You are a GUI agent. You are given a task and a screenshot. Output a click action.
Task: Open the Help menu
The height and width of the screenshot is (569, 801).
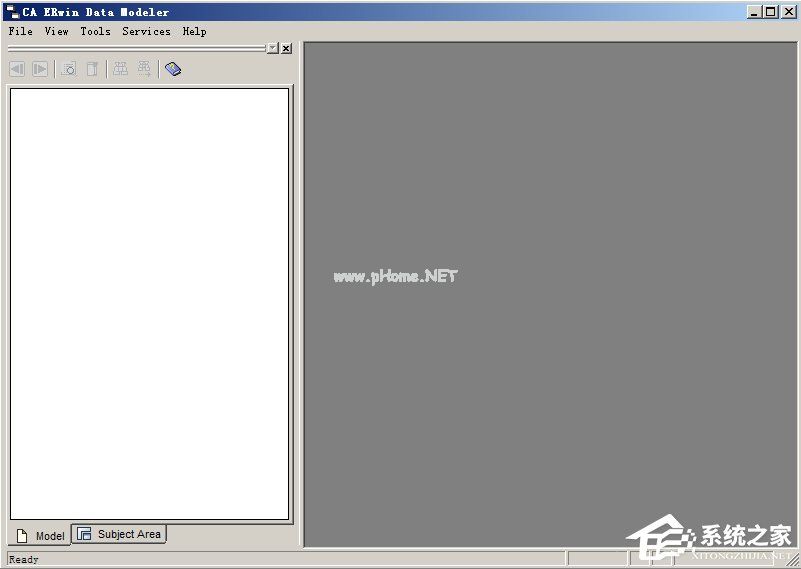click(x=194, y=31)
